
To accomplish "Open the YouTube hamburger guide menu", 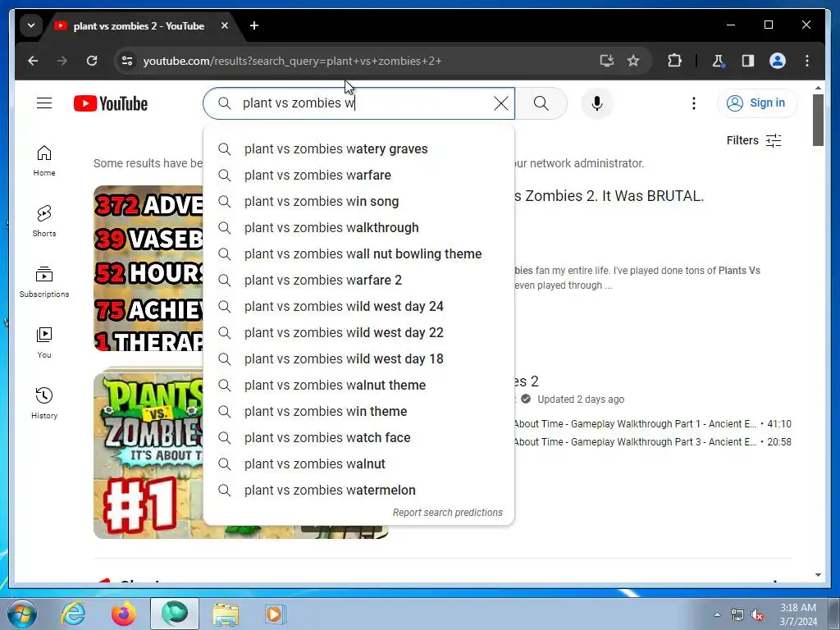I will pyautogui.click(x=44, y=103).
